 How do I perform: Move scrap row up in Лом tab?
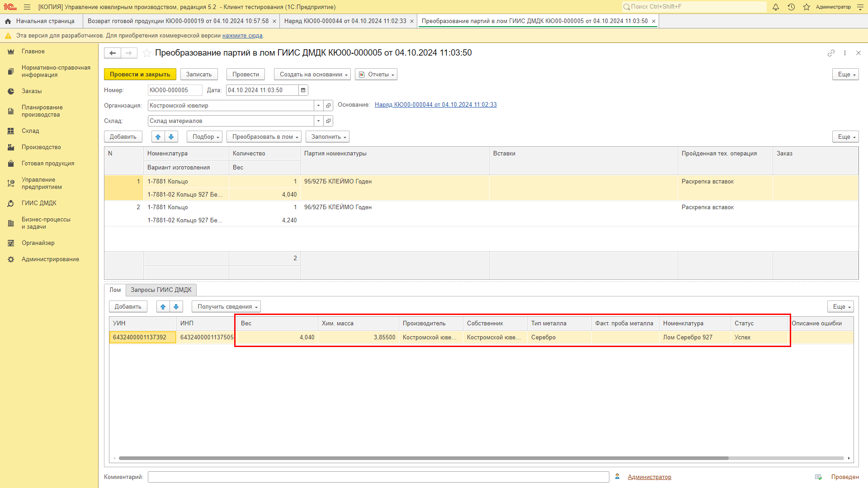point(163,307)
